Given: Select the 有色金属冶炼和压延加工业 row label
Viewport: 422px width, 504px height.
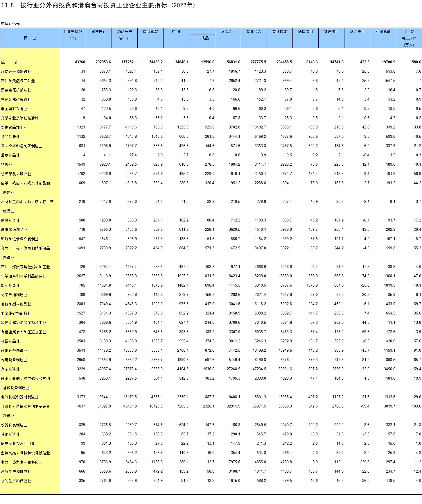Looking at the screenshot, I should pyautogui.click(x=24, y=332).
